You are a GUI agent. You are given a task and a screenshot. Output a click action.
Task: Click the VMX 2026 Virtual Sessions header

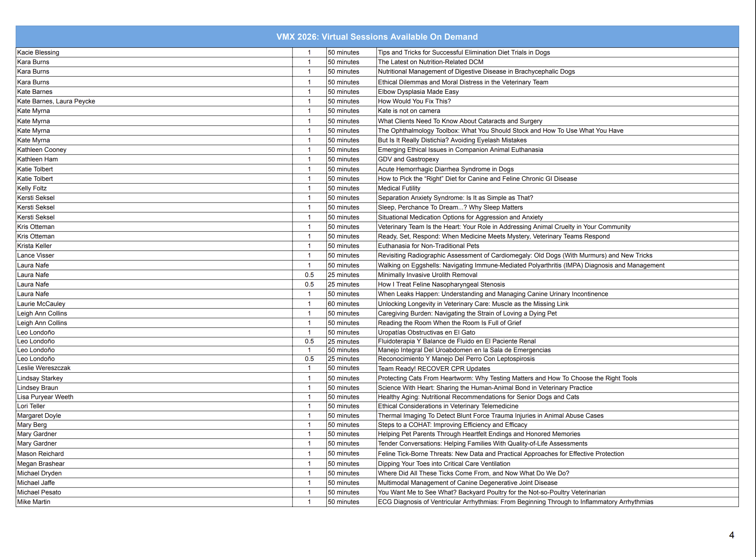[x=377, y=37]
